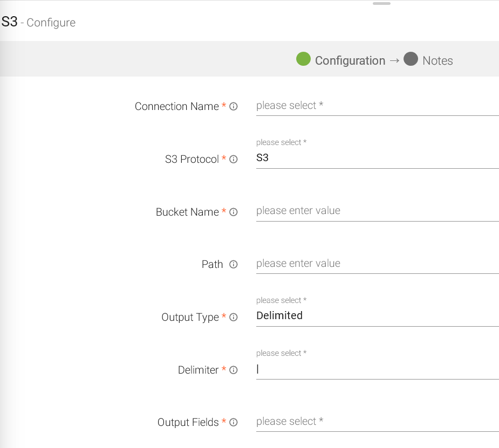This screenshot has height=448, width=499.
Task: Select the Configuration step label
Action: coord(350,61)
